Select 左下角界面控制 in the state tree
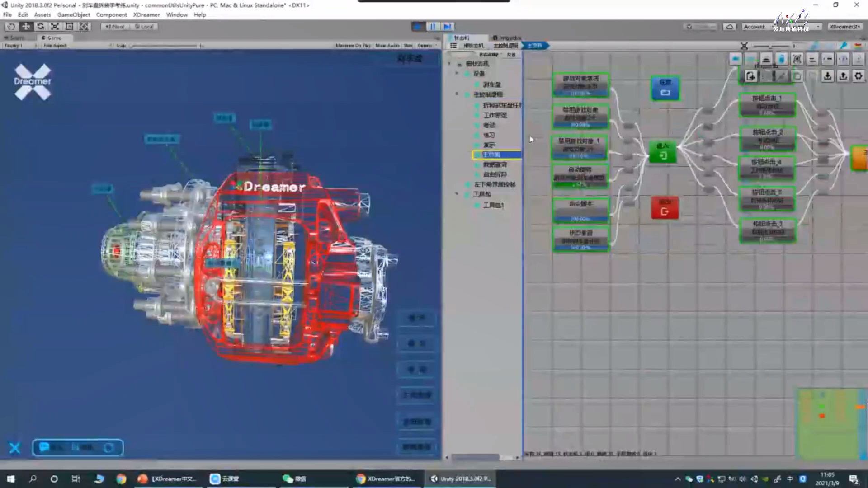868x488 pixels. (494, 184)
